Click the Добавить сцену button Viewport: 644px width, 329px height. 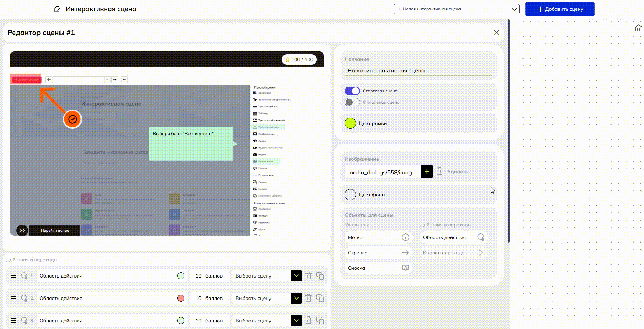(560, 9)
